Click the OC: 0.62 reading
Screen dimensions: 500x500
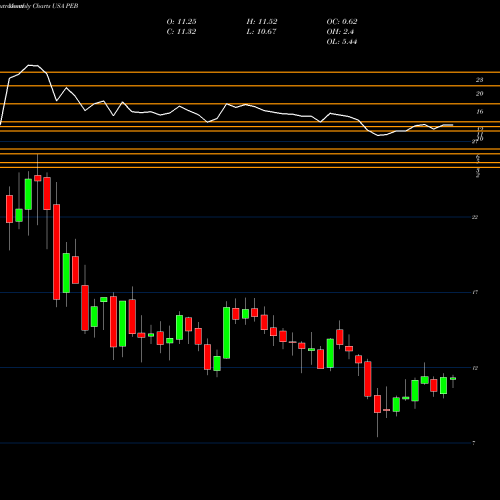coord(342,22)
